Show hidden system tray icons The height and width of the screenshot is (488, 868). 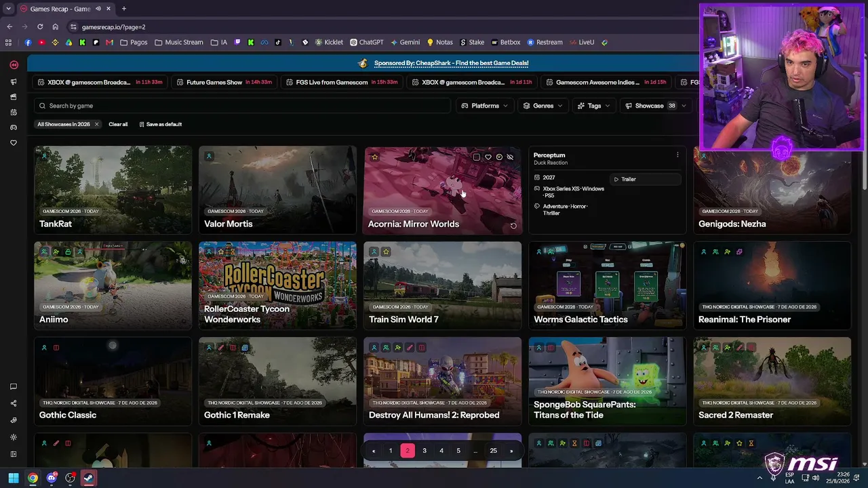pyautogui.click(x=759, y=478)
